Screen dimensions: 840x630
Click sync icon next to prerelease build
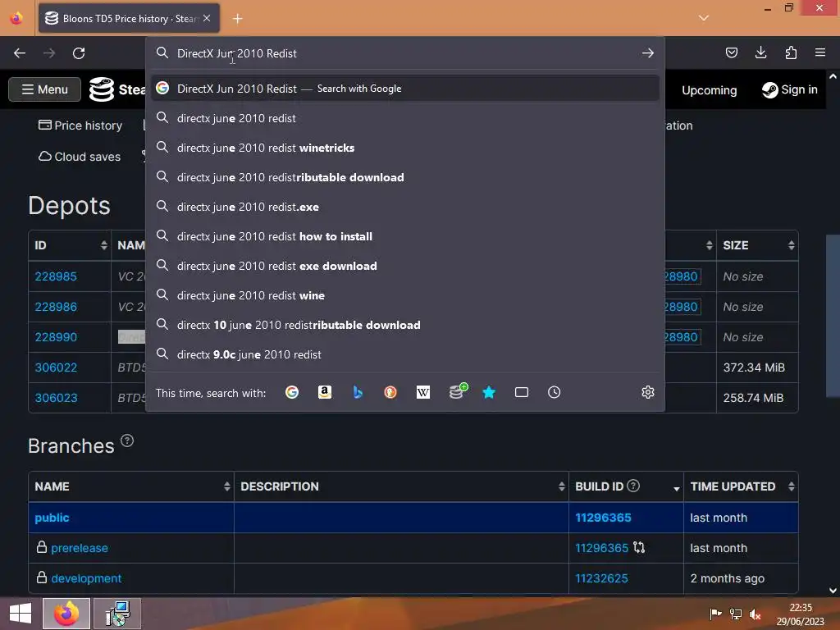[x=639, y=547]
